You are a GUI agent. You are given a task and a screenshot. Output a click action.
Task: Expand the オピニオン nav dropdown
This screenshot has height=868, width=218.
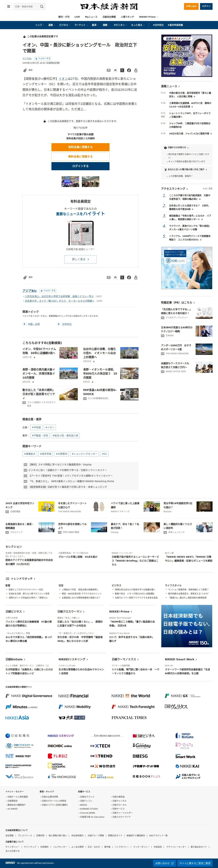[120, 25]
